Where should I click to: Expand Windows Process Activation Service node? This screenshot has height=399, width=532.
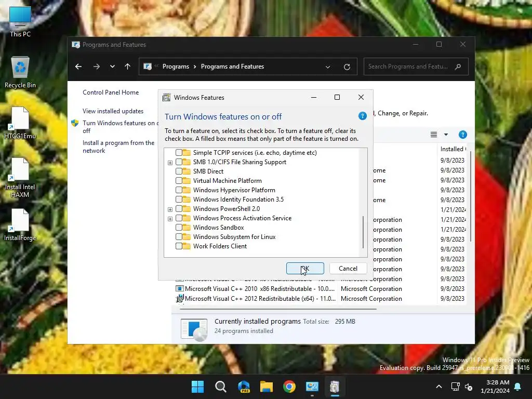[x=170, y=219]
